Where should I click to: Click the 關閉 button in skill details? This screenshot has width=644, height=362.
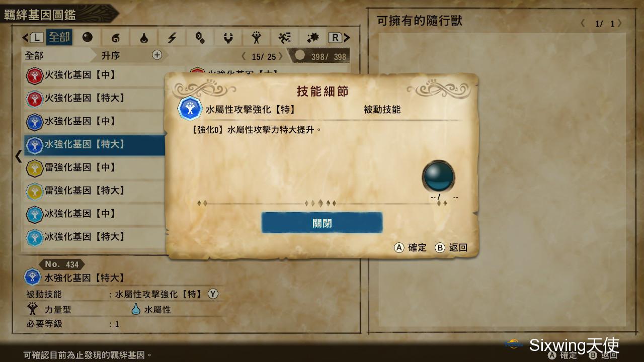coord(322,223)
